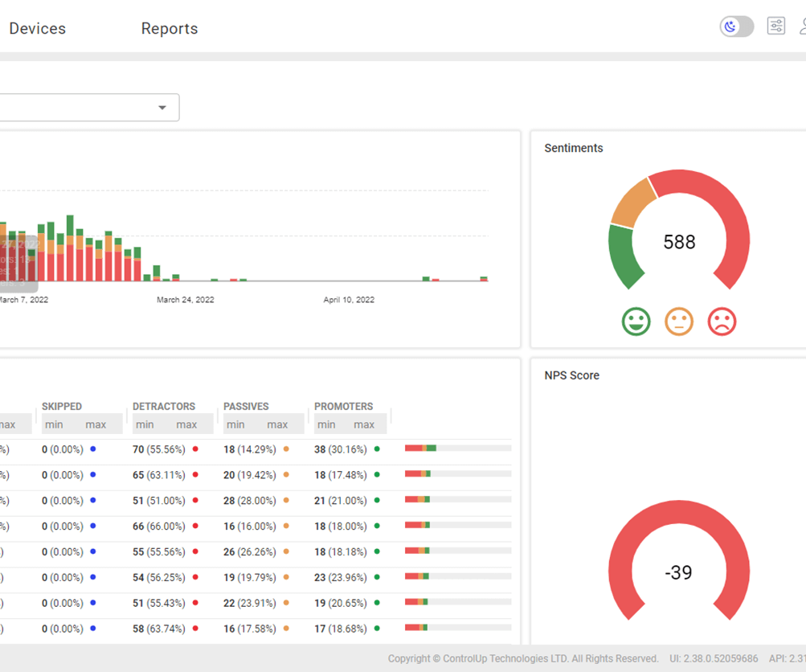This screenshot has width=806, height=672.
Task: Click the green happy face sentiment icon
Action: pos(636,322)
